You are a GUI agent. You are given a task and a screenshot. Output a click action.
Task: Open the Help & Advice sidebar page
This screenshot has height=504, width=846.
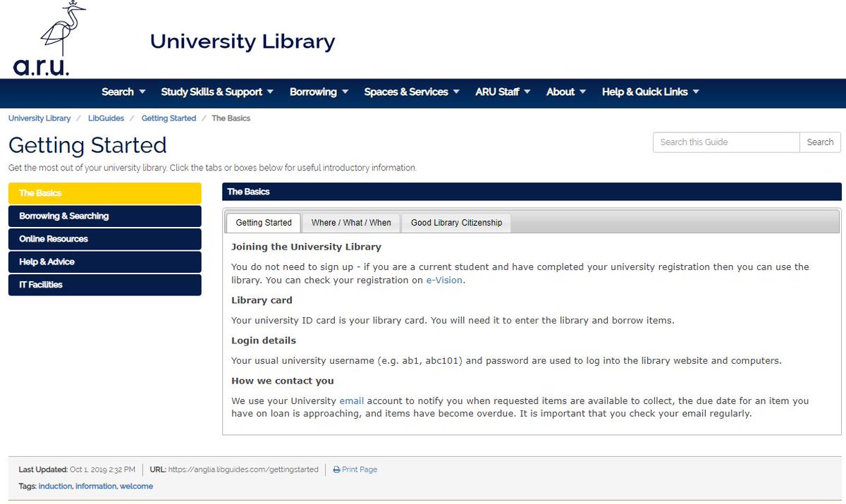104,262
